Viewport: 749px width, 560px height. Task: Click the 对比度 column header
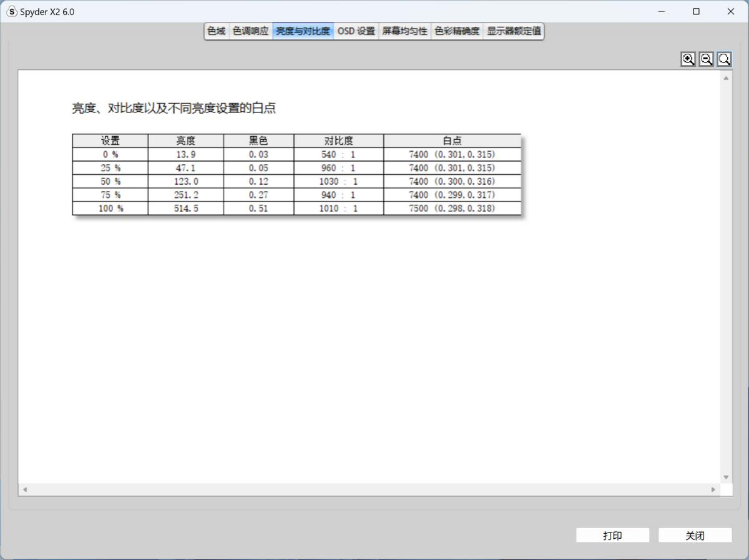point(339,140)
